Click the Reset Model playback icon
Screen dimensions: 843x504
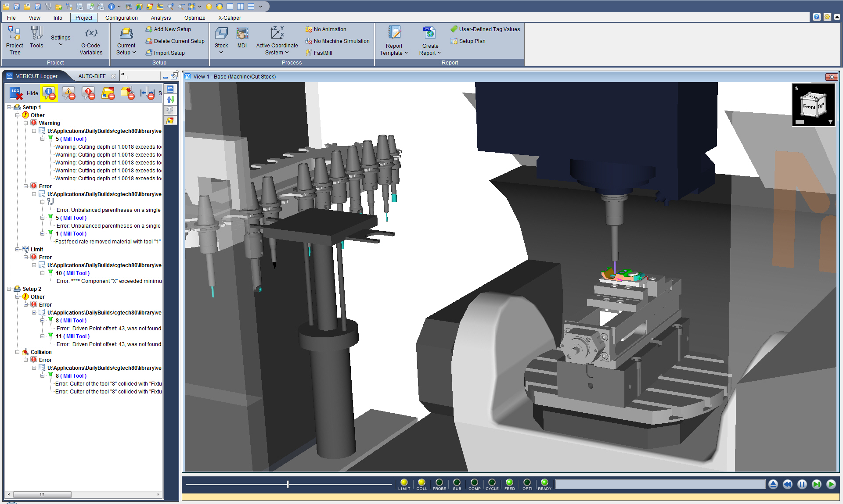[773, 484]
